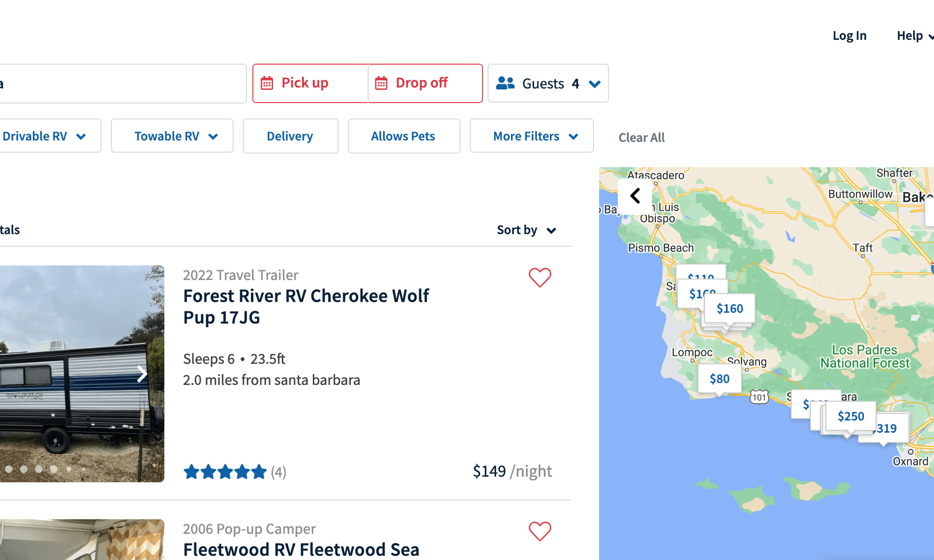Click heart icon on Fleetwood Sea listing
Image resolution: width=934 pixels, height=560 pixels.
click(540, 531)
